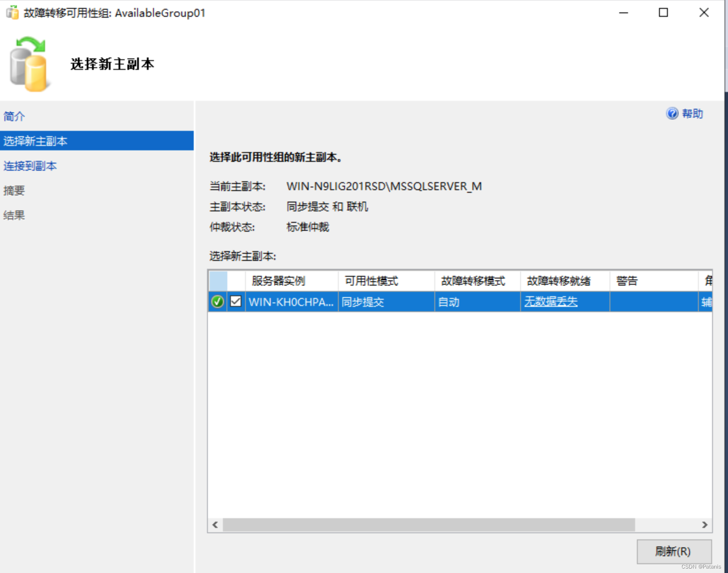
Task: Click the green check status icon in replica row
Action: click(218, 302)
